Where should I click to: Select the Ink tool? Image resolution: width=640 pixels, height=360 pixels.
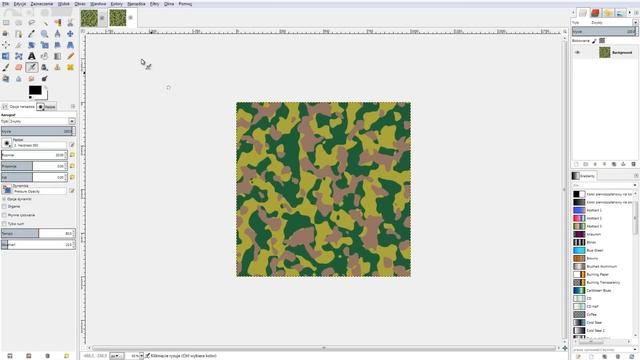pos(44,67)
